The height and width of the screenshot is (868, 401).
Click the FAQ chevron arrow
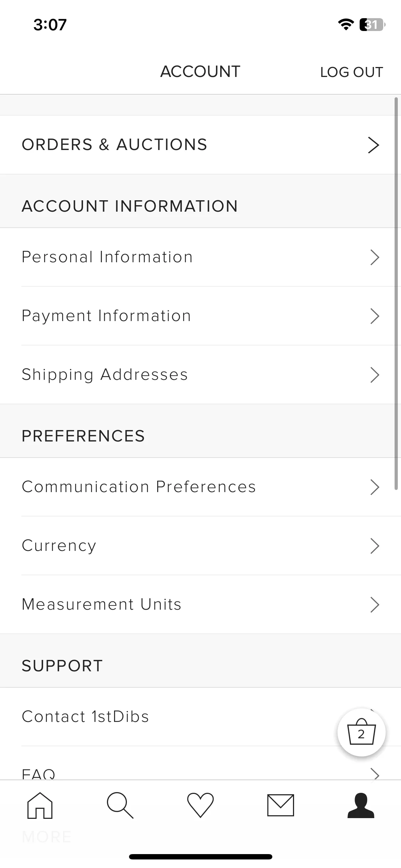[x=375, y=774]
